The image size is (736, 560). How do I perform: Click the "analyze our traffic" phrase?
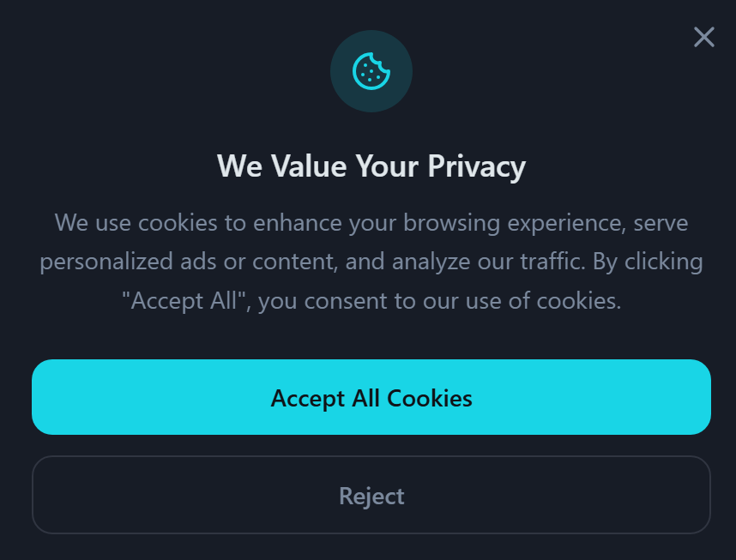488,262
